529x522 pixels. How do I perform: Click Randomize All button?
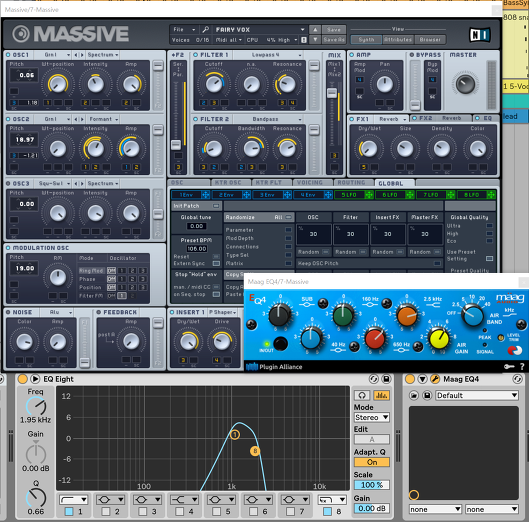pos(259,217)
